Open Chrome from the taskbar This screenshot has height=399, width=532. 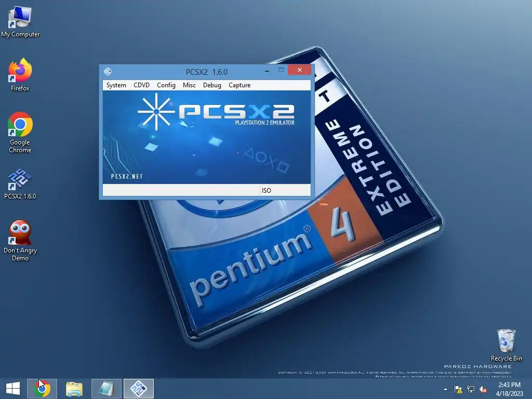(42, 389)
